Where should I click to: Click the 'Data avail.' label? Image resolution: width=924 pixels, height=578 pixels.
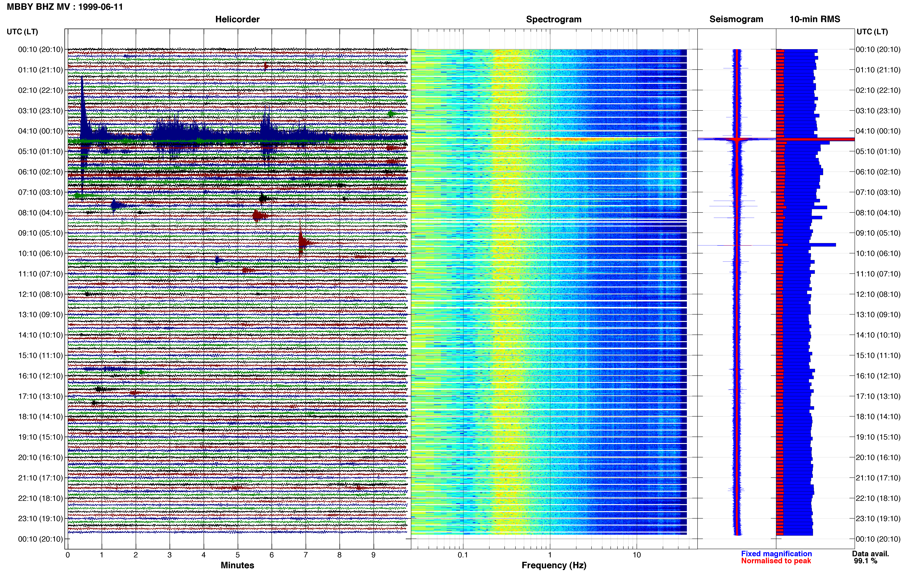pos(870,554)
